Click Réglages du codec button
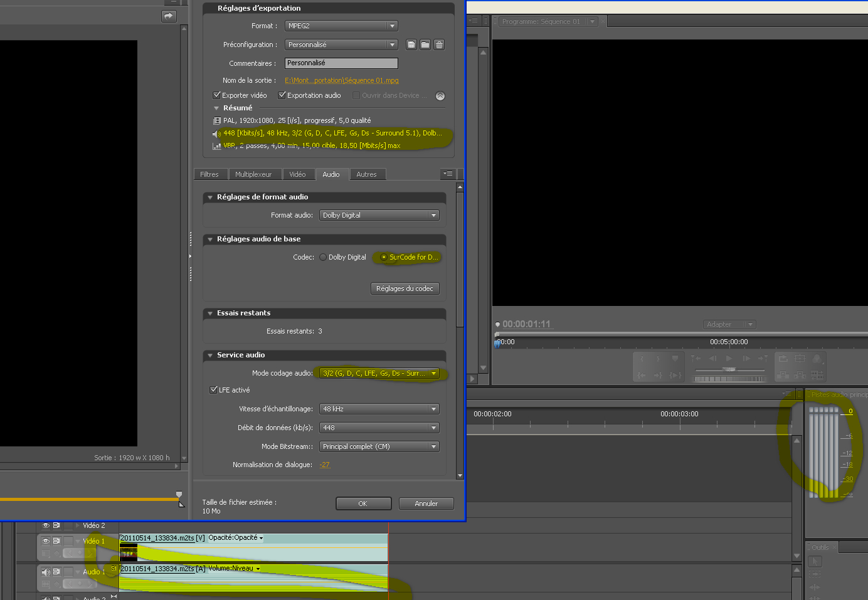 tap(405, 288)
